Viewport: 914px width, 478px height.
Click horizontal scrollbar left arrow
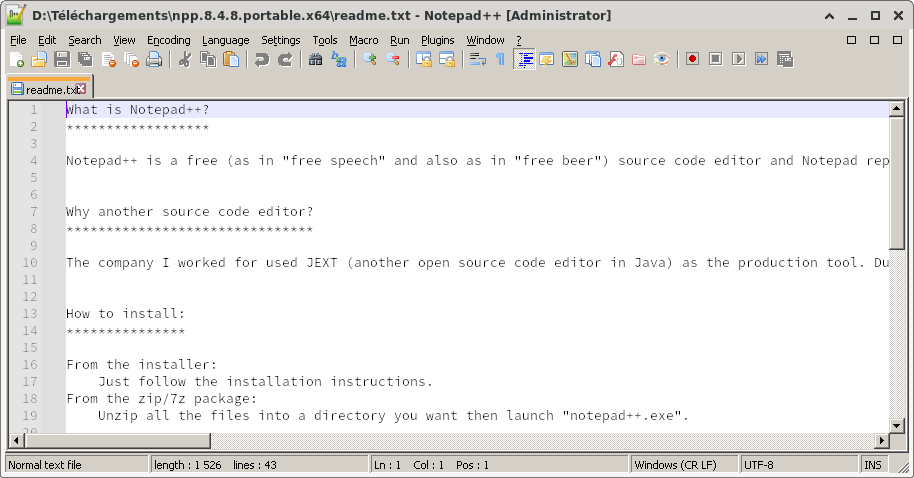[x=16, y=441]
